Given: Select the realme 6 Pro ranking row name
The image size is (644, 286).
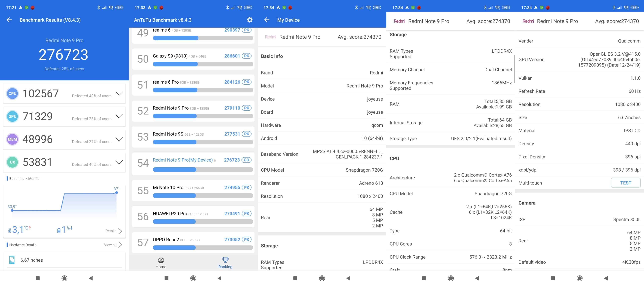Looking at the screenshot, I should (166, 82).
